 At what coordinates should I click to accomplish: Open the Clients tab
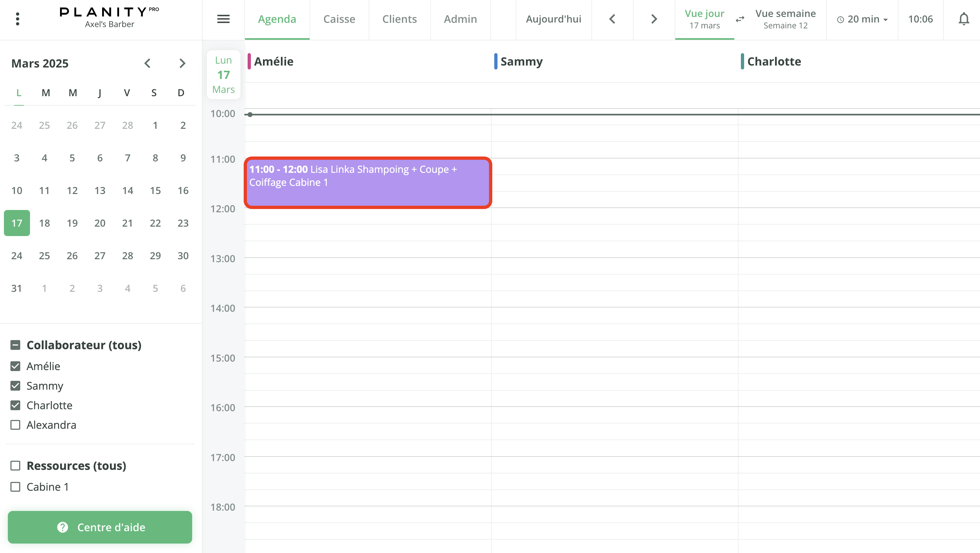tap(399, 19)
